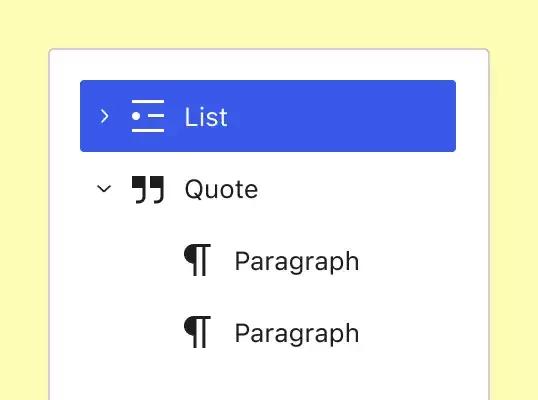Click the blue highlighted area of List row
The height and width of the screenshot is (400, 538).
pyautogui.click(x=343, y=116)
